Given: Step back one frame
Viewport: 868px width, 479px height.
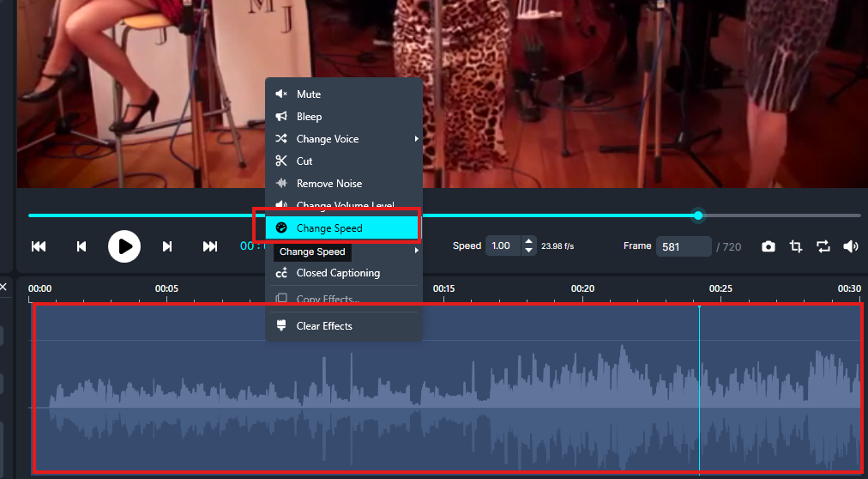Looking at the screenshot, I should pyautogui.click(x=81, y=246).
